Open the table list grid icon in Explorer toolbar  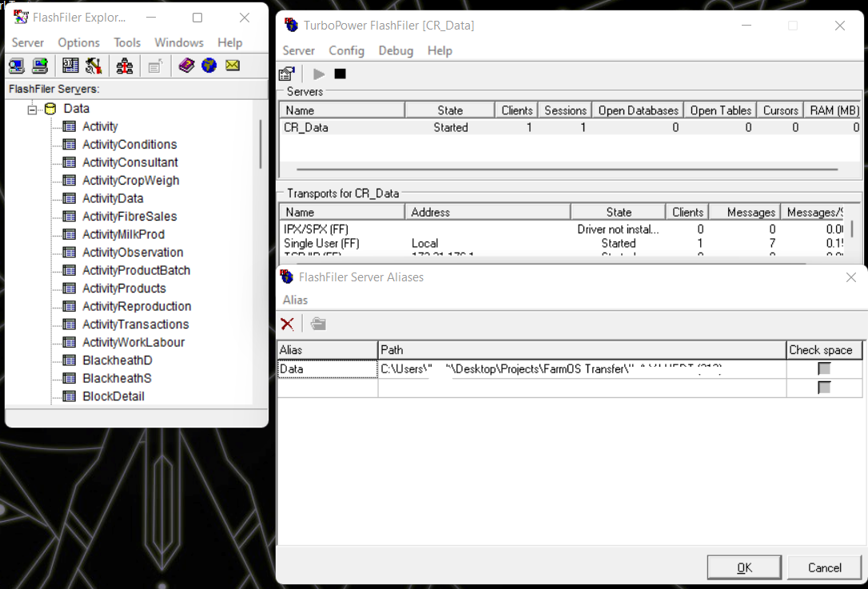coord(70,66)
